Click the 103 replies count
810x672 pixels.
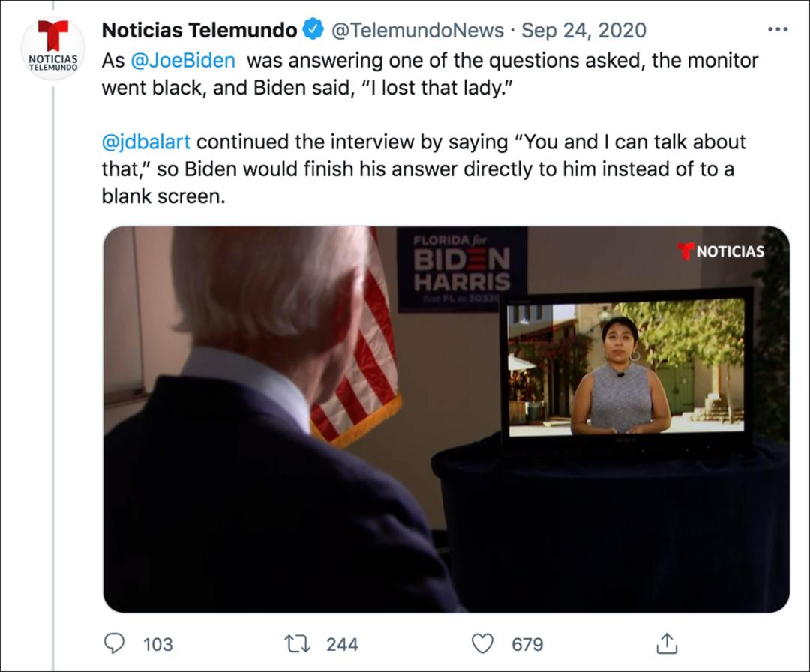tap(157, 644)
